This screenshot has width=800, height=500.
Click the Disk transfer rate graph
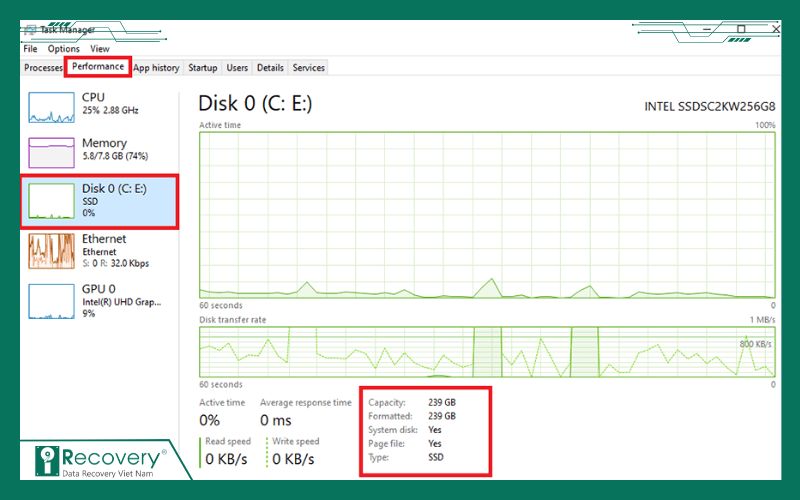(x=487, y=351)
